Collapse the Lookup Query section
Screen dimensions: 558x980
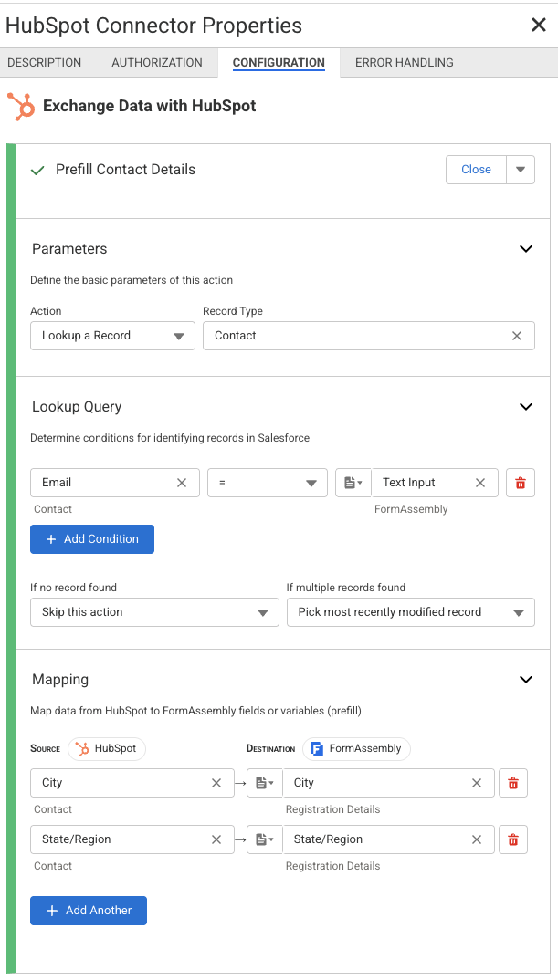pyautogui.click(x=525, y=407)
